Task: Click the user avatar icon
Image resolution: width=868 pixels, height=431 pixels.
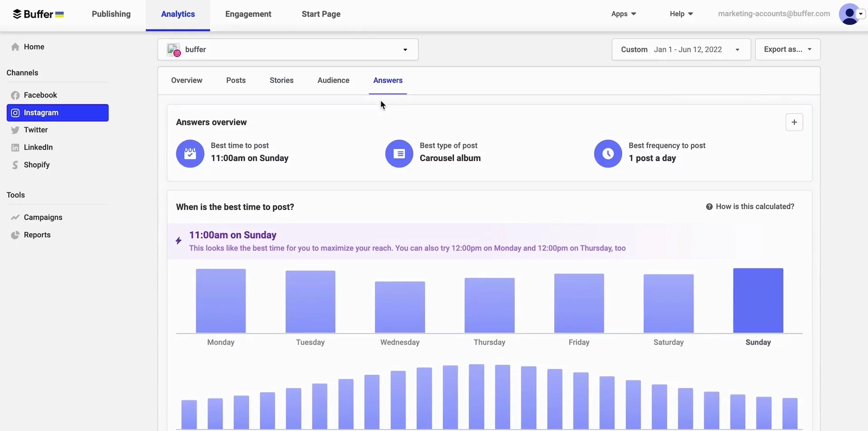Action: pyautogui.click(x=849, y=14)
